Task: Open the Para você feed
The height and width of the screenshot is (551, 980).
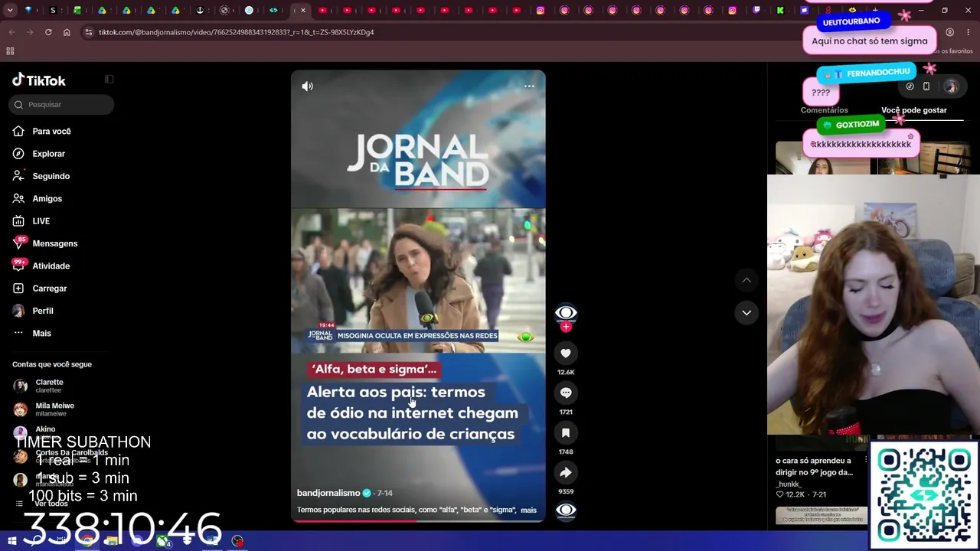Action: (51, 132)
